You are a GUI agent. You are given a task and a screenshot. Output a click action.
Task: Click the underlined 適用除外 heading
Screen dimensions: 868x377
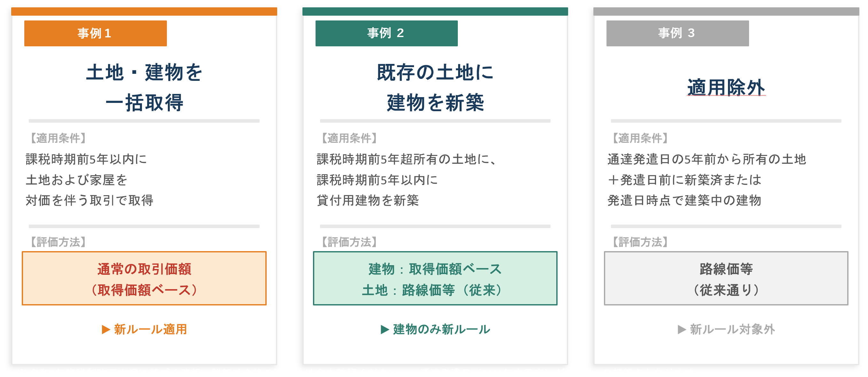click(x=726, y=88)
